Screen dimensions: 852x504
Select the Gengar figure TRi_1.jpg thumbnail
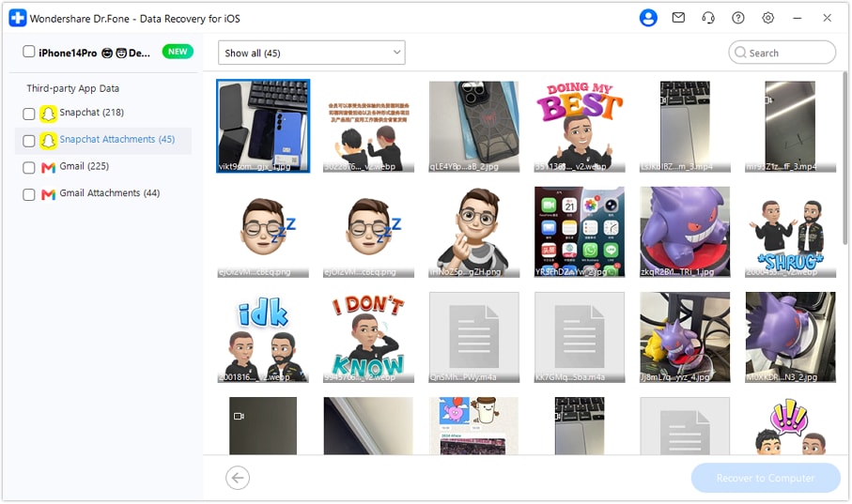pyautogui.click(x=685, y=232)
